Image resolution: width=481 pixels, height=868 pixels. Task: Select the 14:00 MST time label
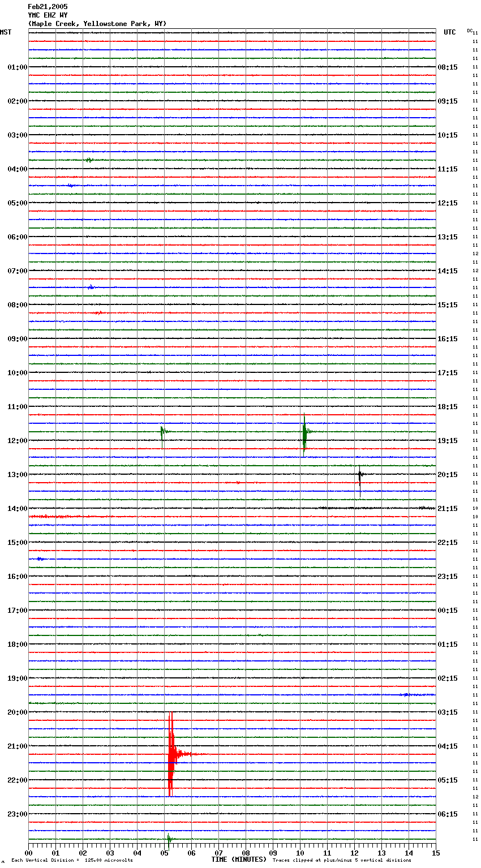(x=18, y=509)
